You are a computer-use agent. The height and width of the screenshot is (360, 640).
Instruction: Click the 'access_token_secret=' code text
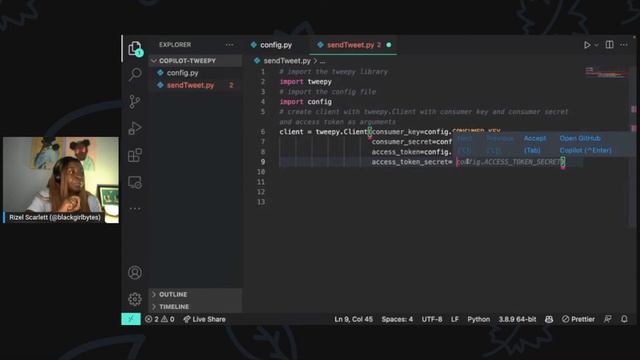412,162
